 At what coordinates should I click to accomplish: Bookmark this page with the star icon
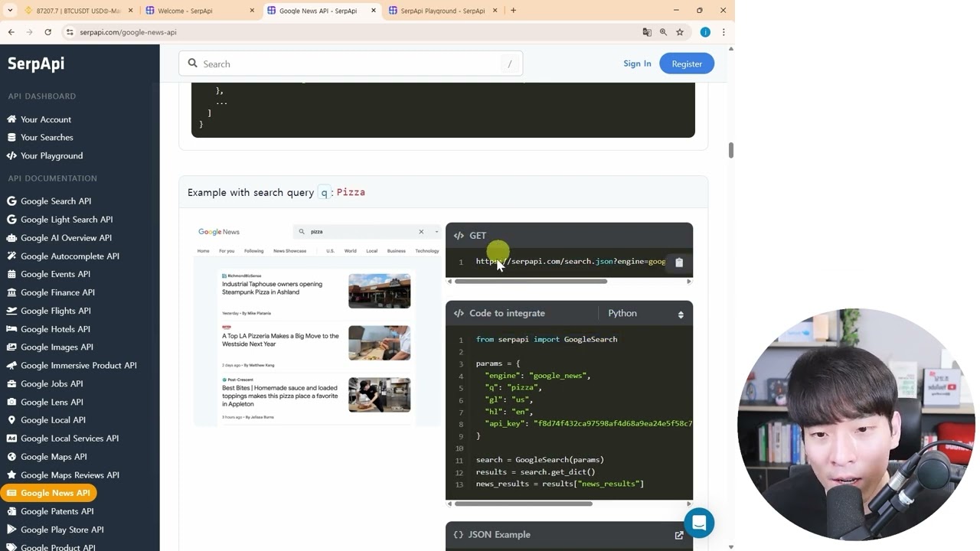point(680,32)
